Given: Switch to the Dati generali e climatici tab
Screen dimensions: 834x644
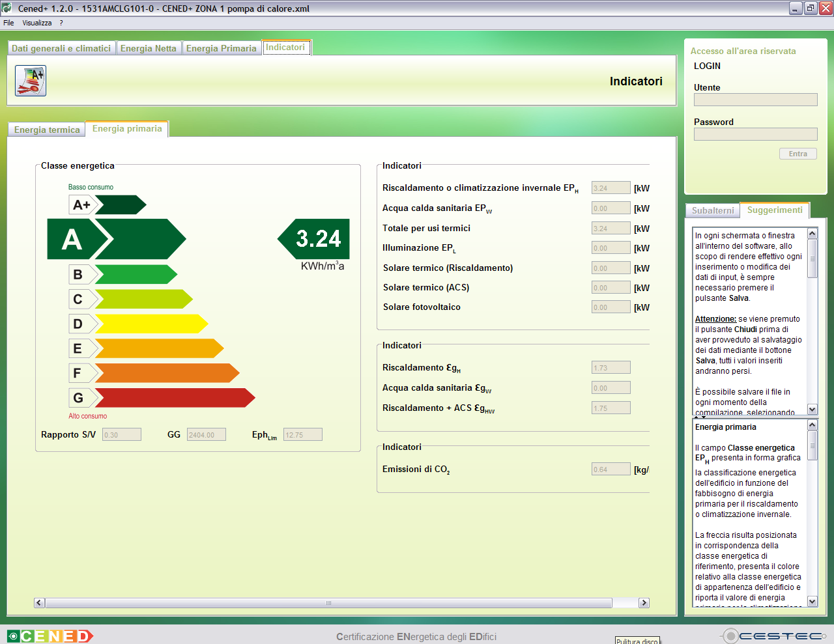Looking at the screenshot, I should (61, 48).
